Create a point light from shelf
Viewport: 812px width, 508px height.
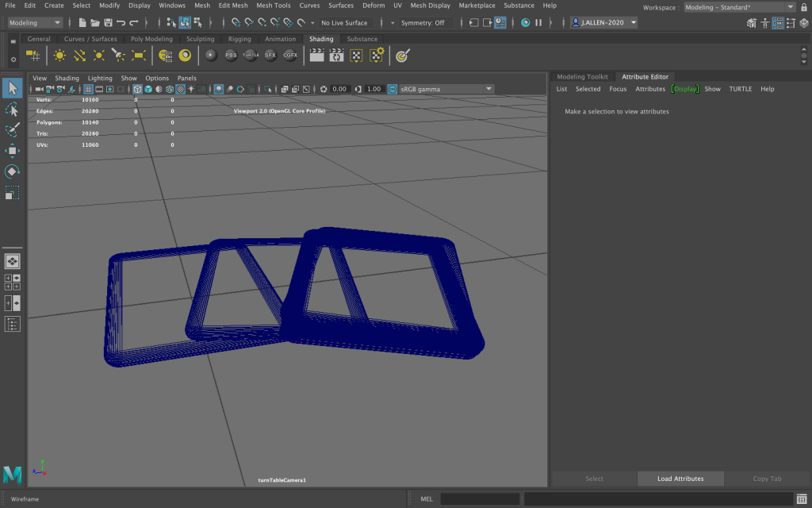coord(98,56)
